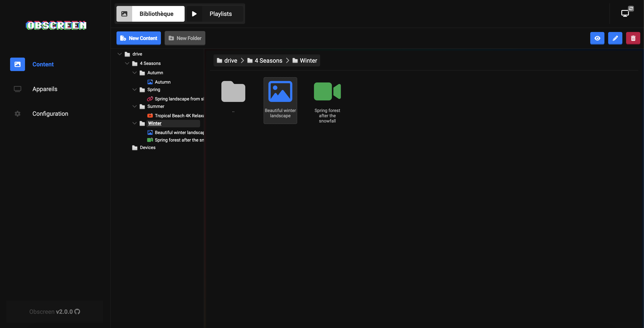Click the link icon beside Spring landscape
Image resolution: width=644 pixels, height=328 pixels.
click(x=150, y=99)
